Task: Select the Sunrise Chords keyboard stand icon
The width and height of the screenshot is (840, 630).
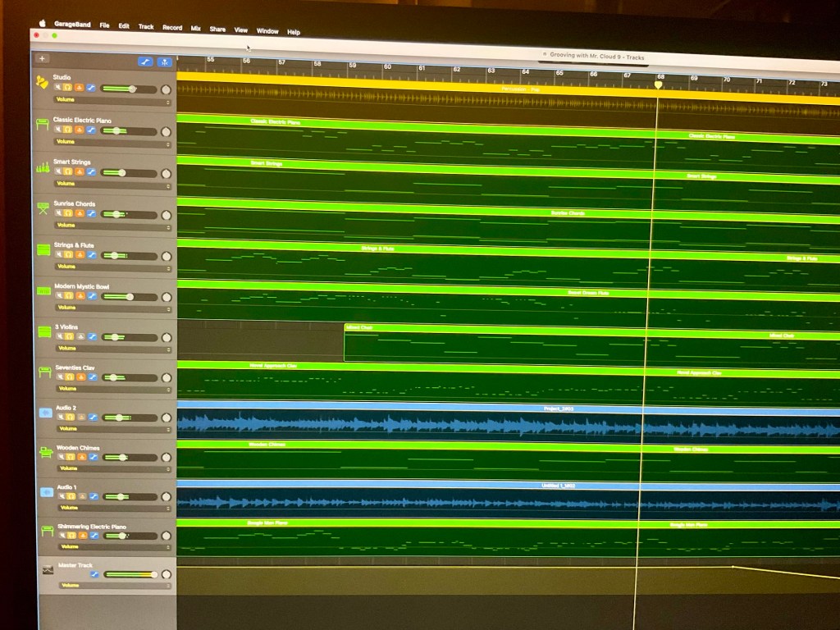Action: 43,208
